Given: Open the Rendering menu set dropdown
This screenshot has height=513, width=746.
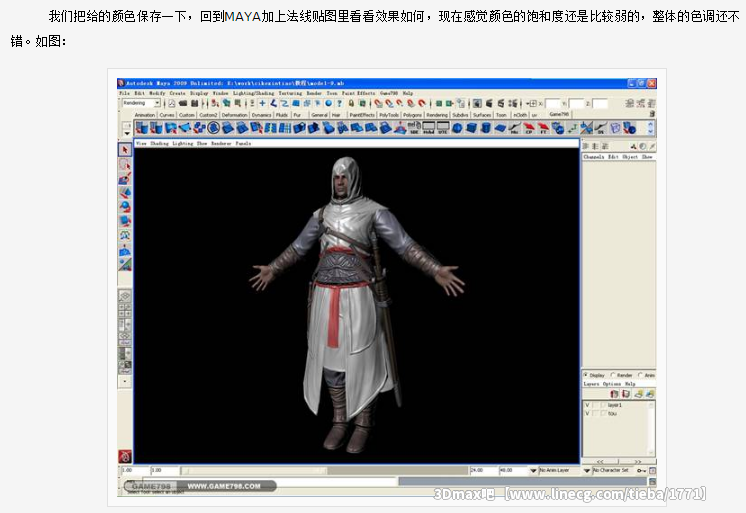Looking at the screenshot, I should [x=157, y=103].
